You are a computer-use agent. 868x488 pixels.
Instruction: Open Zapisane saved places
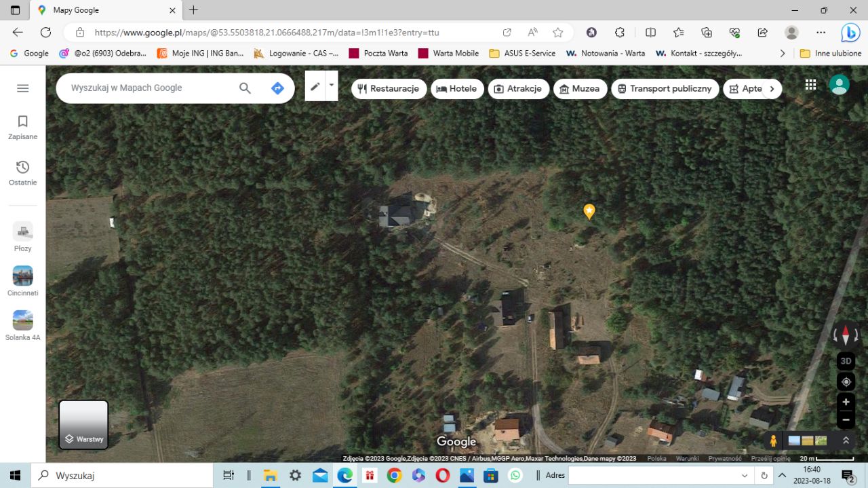[23, 128]
